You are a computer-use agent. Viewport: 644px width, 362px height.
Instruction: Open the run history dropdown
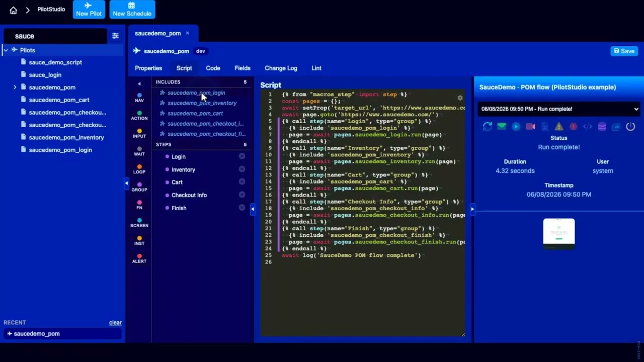click(x=559, y=109)
